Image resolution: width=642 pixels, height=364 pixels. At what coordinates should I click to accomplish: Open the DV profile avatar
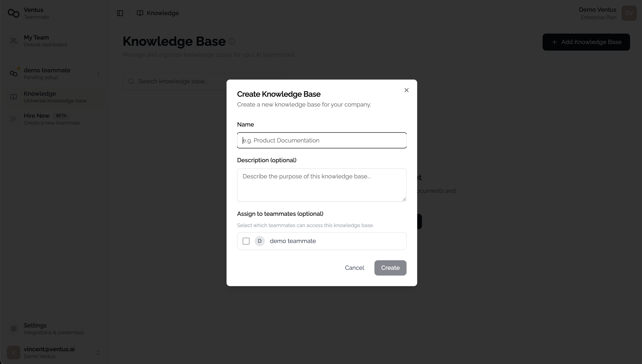tap(629, 13)
